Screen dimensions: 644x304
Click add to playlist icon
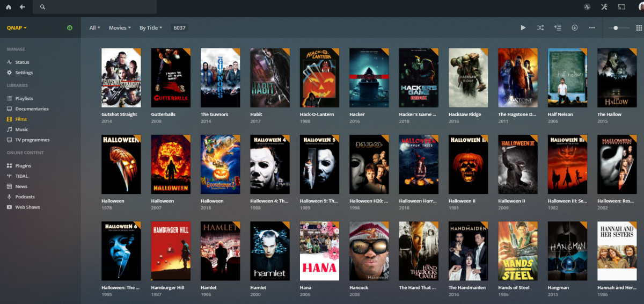point(558,27)
